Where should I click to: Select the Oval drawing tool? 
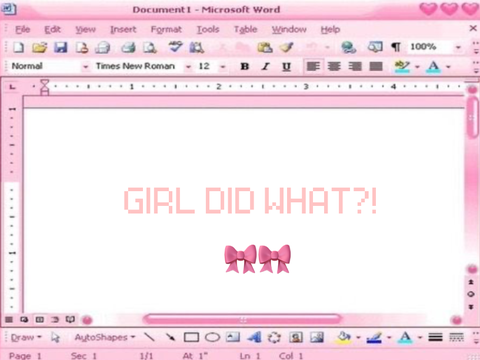pos(212,338)
